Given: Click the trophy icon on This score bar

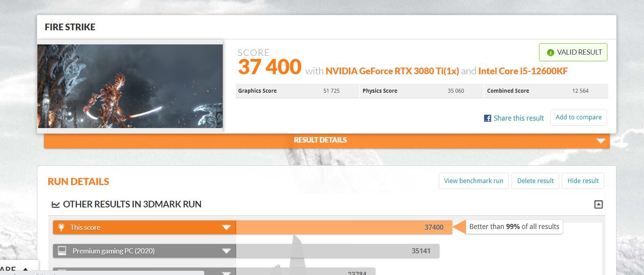Looking at the screenshot, I should [61, 227].
